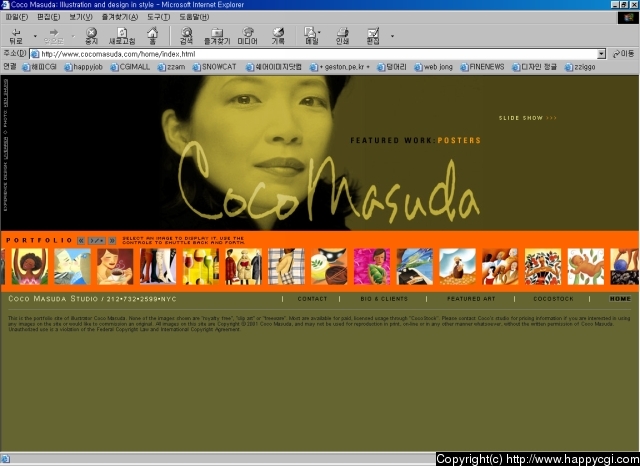Expand the Back button history arrow
The height and width of the screenshot is (466, 640).
[x=35, y=36]
